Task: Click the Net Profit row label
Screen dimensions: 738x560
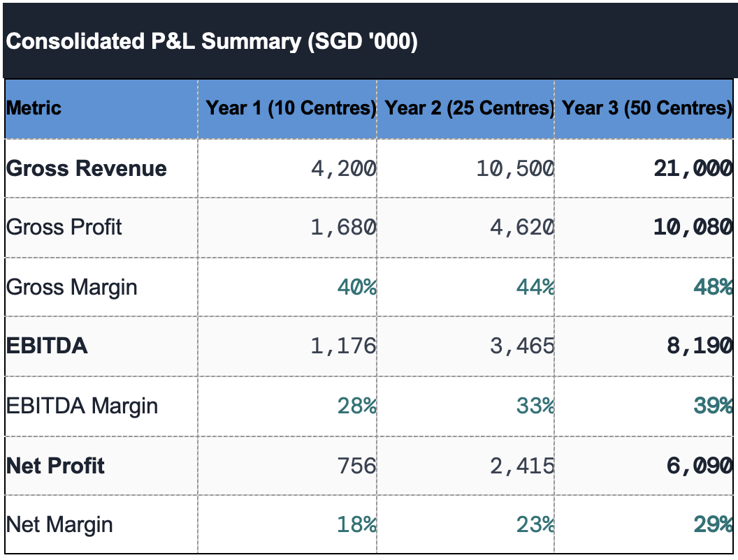Action: pos(55,466)
